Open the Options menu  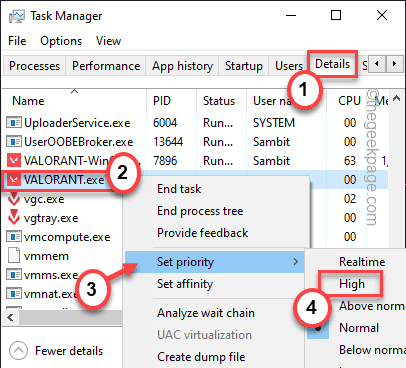pos(61,41)
